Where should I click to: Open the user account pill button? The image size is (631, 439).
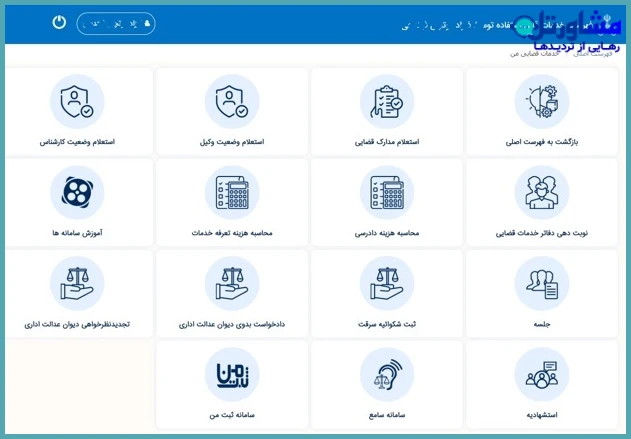[x=115, y=23]
